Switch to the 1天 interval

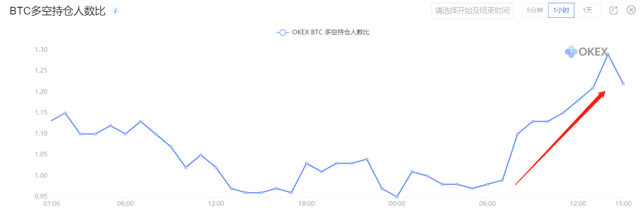point(587,10)
